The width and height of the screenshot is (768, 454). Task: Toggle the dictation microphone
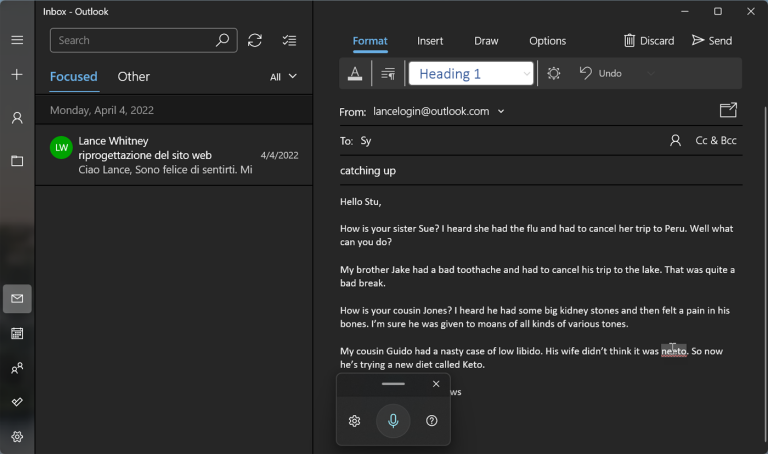coord(393,421)
